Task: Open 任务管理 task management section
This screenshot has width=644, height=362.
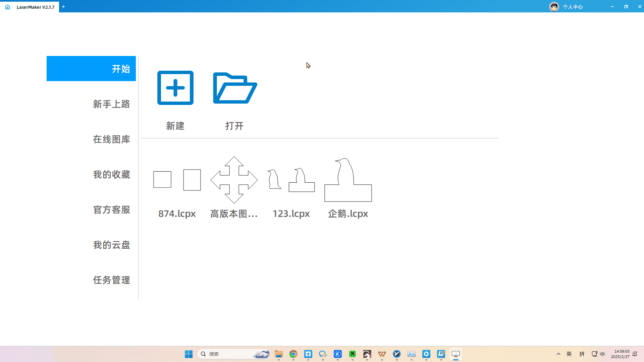Action: [x=111, y=280]
